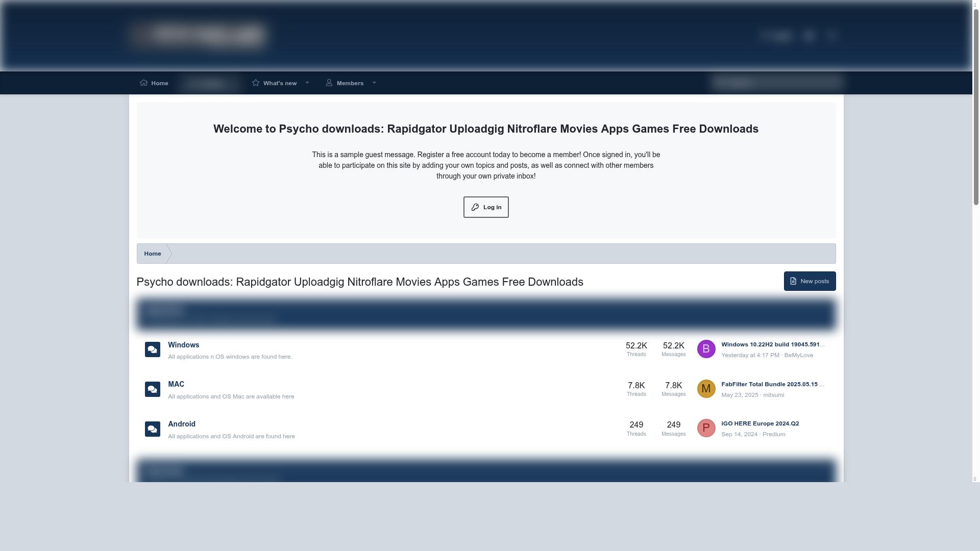This screenshot has width=980, height=551.
Task: Click Predium's pink P avatar
Action: [x=706, y=428]
